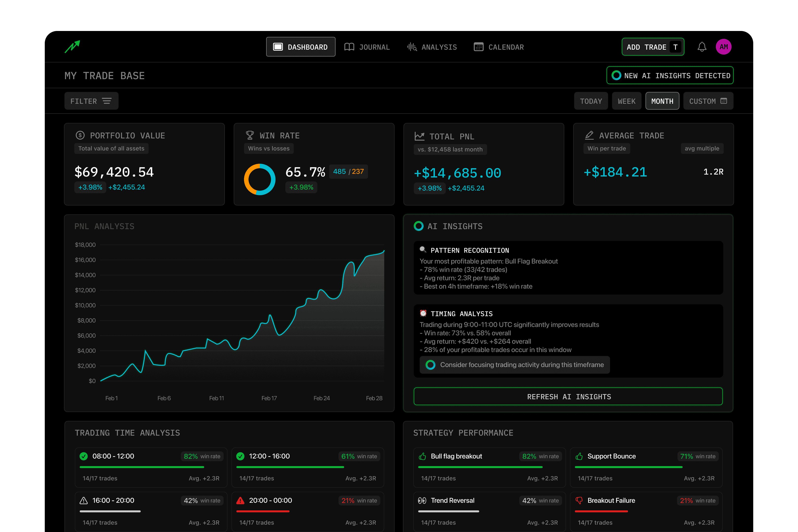Go to the Calendar tab
The width and height of the screenshot is (798, 532).
(499, 47)
